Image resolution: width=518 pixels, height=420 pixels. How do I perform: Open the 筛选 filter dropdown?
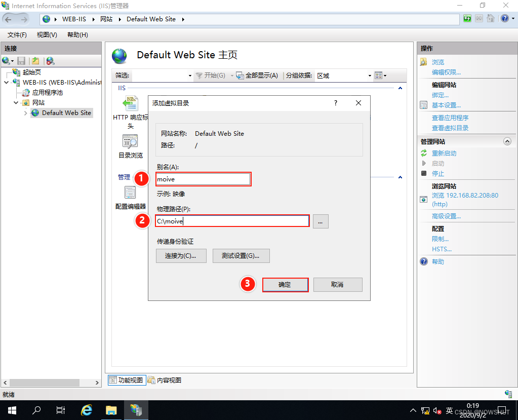(x=190, y=75)
